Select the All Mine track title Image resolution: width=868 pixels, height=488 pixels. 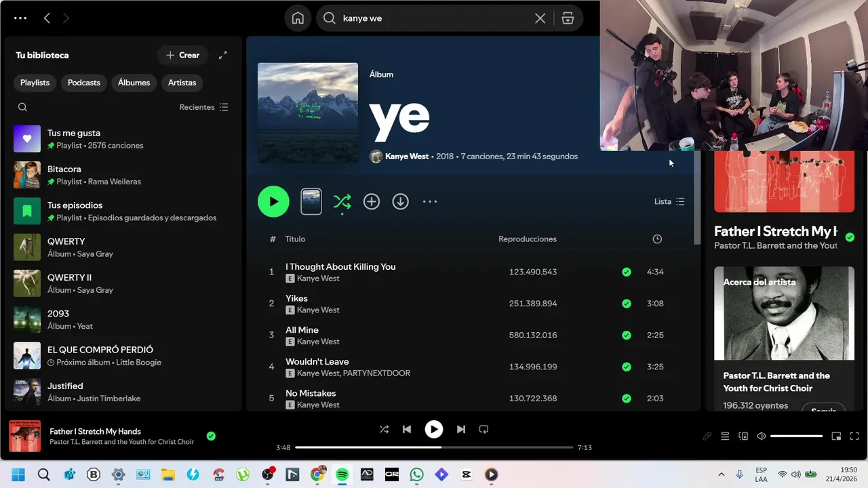point(302,330)
